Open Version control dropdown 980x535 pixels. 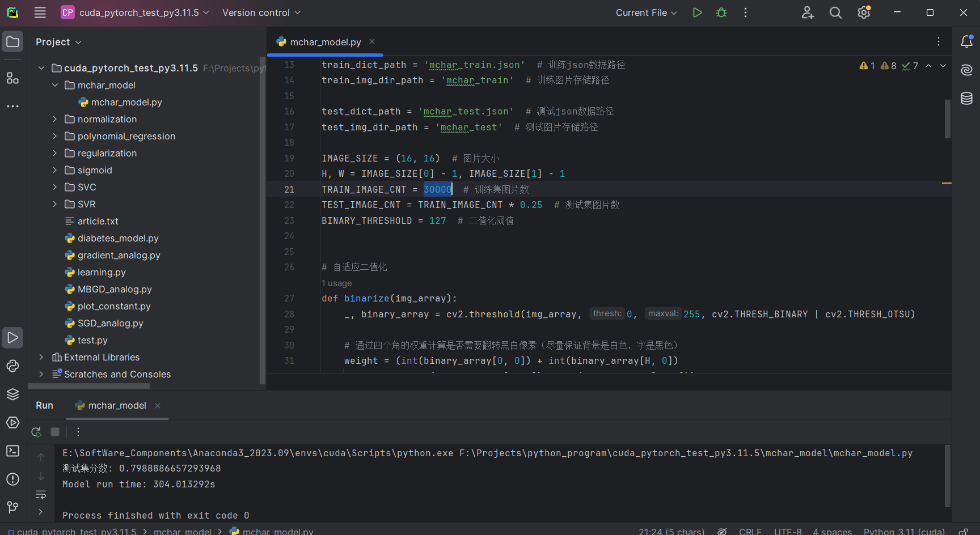click(261, 12)
